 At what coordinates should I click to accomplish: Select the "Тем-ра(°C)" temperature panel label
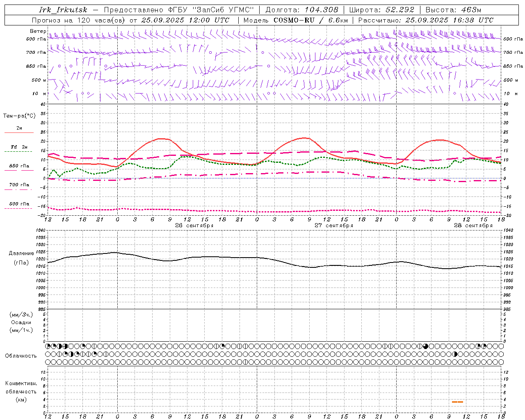[19, 116]
